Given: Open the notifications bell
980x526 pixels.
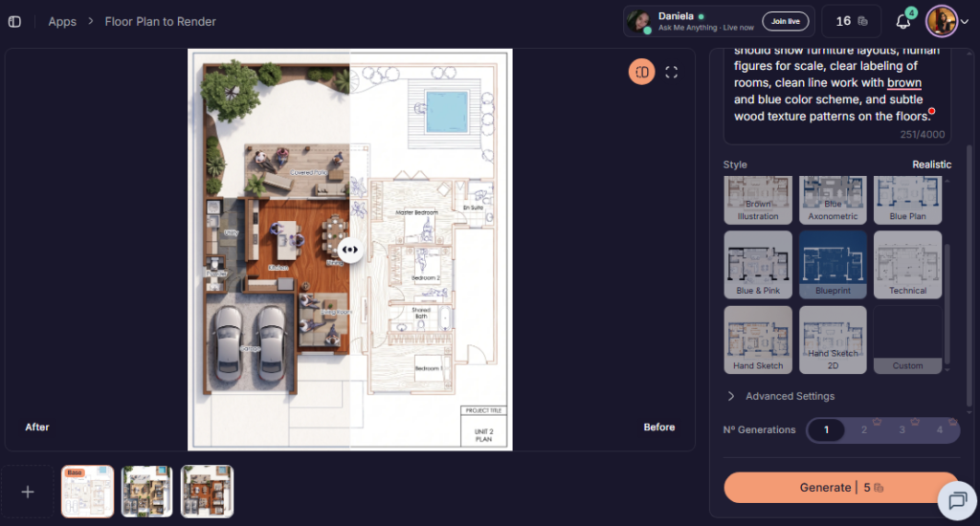Looking at the screenshot, I should (903, 21).
